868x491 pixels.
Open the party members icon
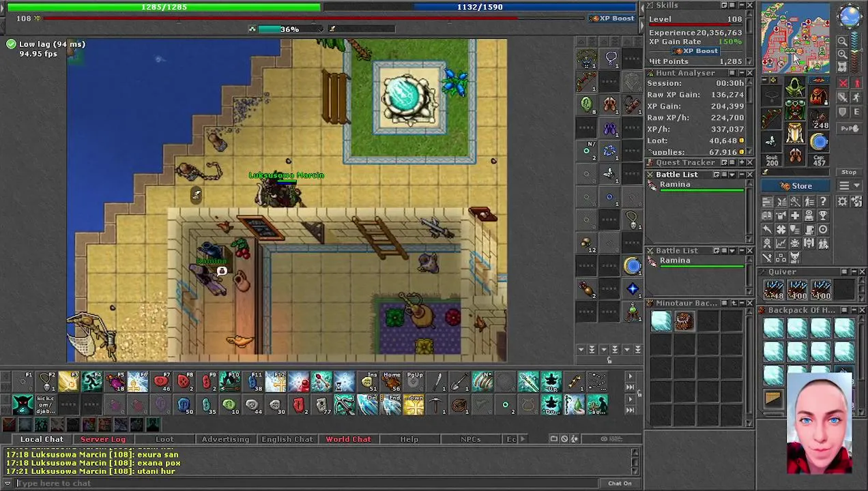[x=823, y=243]
